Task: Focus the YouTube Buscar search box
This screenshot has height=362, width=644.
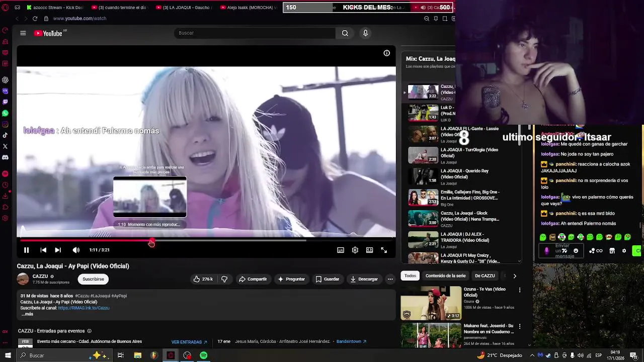Action: click(x=255, y=33)
